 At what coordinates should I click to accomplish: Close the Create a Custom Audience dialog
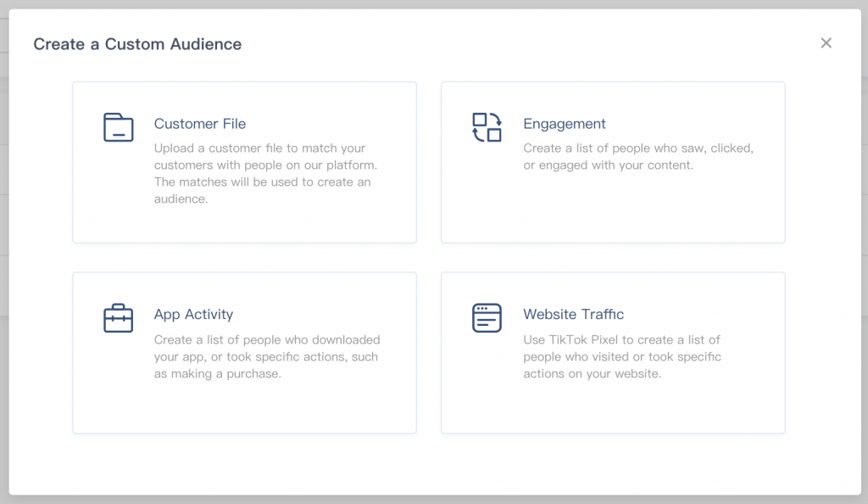tap(826, 43)
